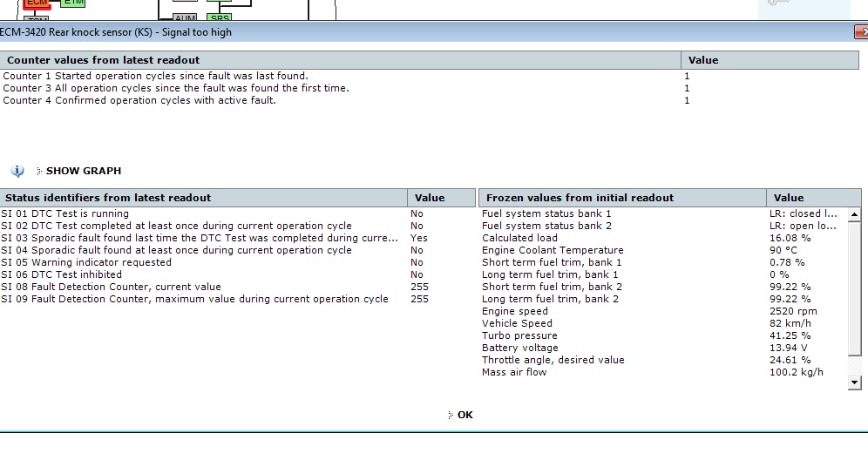
Task: Click Engine Coolant Temperature row
Action: pyautogui.click(x=663, y=250)
